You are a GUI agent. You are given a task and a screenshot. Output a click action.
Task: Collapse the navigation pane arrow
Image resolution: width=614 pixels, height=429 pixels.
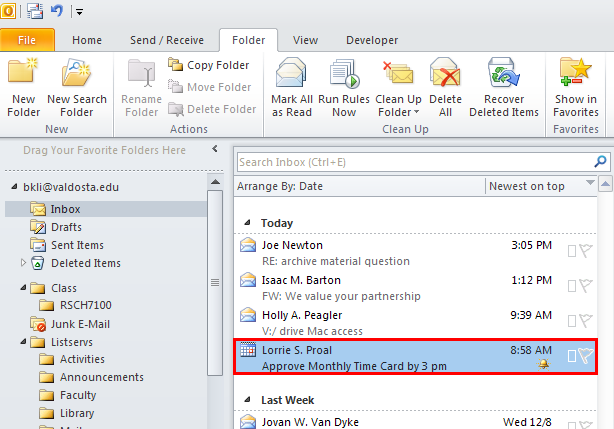215,149
